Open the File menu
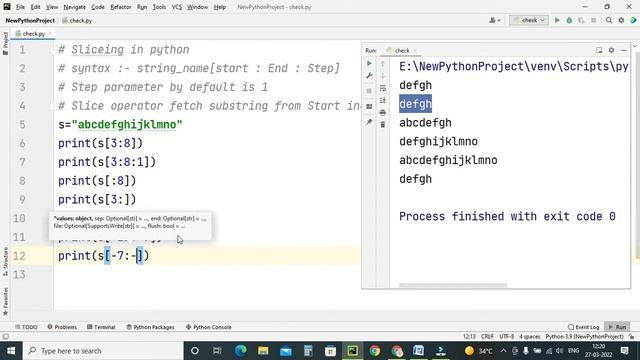This screenshot has width=640, height=360. (x=20, y=7)
